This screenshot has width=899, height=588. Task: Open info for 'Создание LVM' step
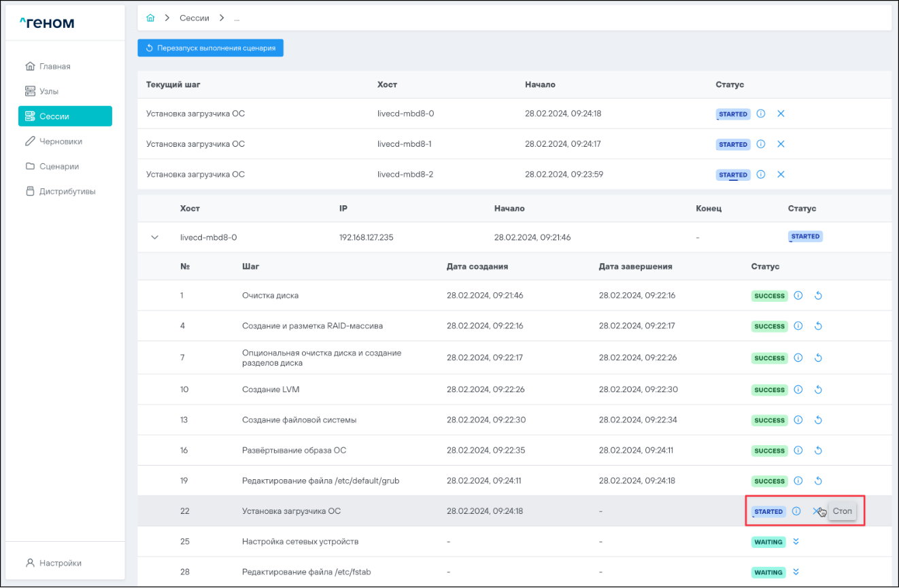(x=798, y=390)
